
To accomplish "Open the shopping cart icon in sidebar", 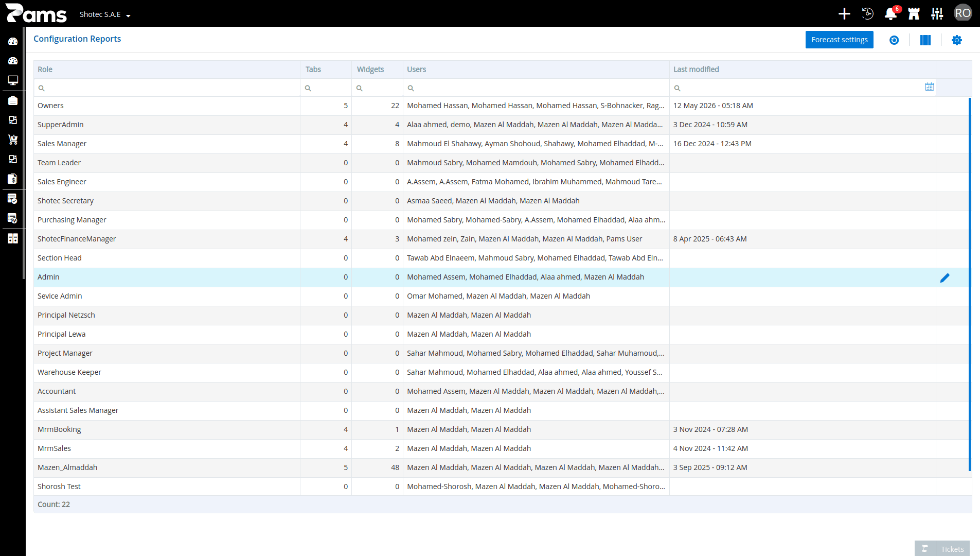I will point(13,140).
